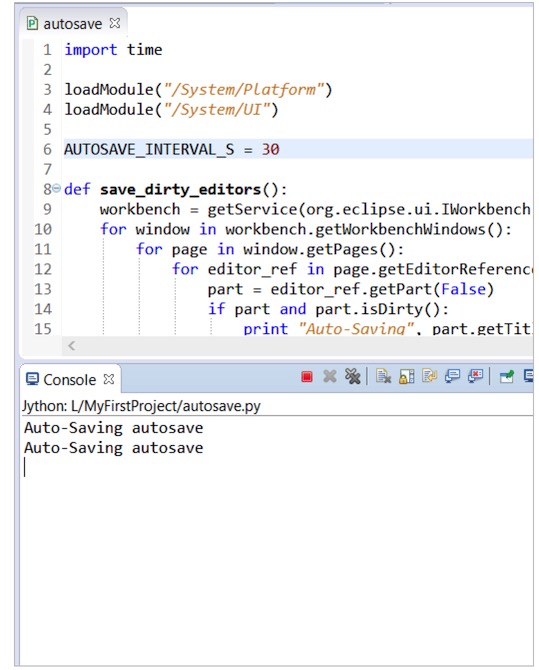Place cursor on 'import time' line
This screenshot has width=539, height=670.
(113, 50)
